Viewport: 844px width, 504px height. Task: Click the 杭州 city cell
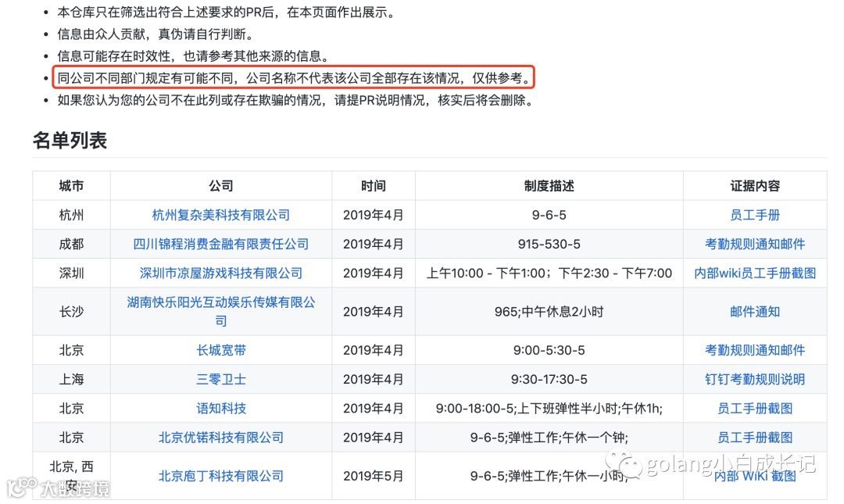pyautogui.click(x=72, y=216)
